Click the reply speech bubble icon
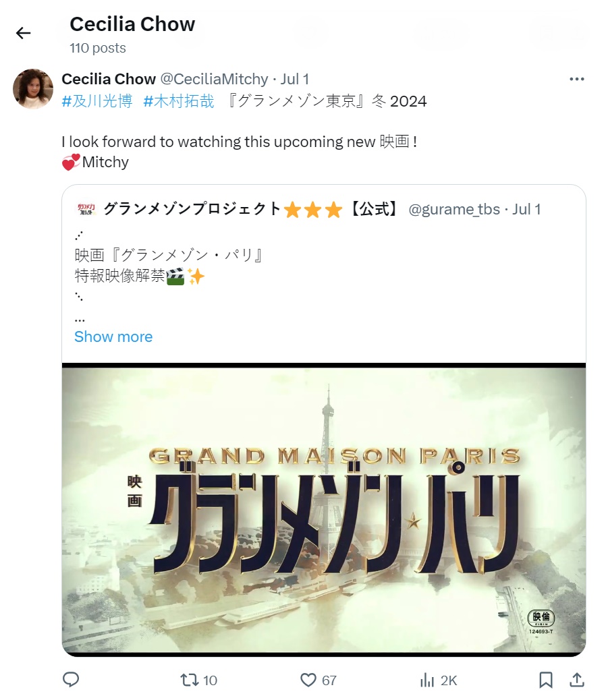 click(x=71, y=680)
